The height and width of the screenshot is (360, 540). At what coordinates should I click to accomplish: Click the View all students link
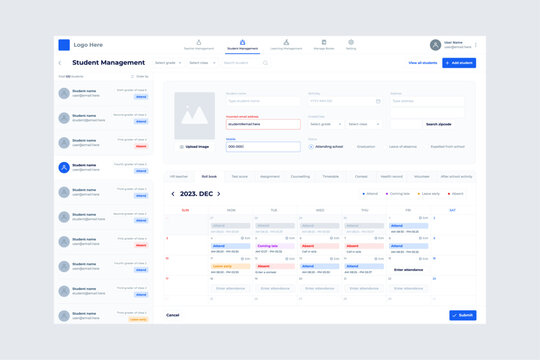coord(423,63)
